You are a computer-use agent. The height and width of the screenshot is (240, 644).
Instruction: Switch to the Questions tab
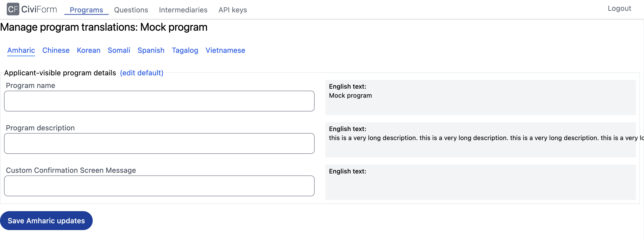pyautogui.click(x=131, y=10)
